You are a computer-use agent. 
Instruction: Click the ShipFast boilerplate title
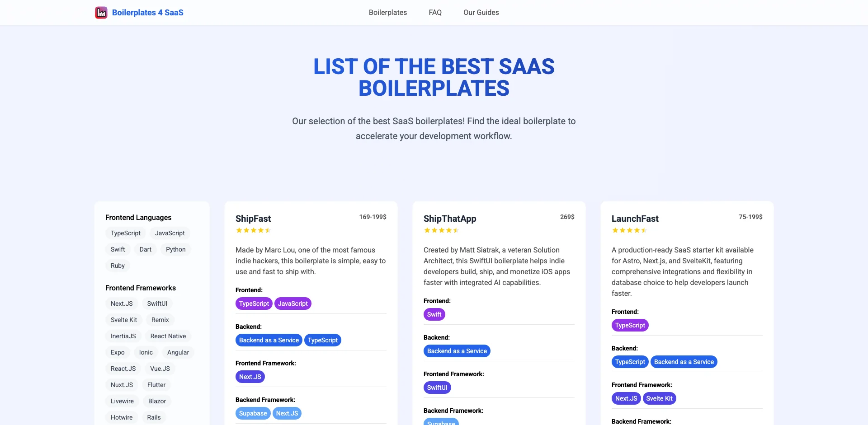(253, 219)
